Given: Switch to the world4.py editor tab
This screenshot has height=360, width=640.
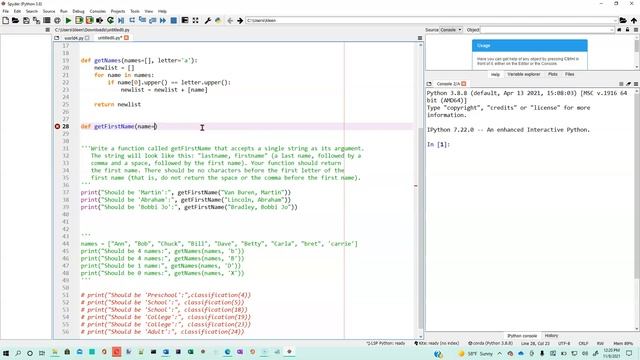Looking at the screenshot, I should click(x=73, y=38).
